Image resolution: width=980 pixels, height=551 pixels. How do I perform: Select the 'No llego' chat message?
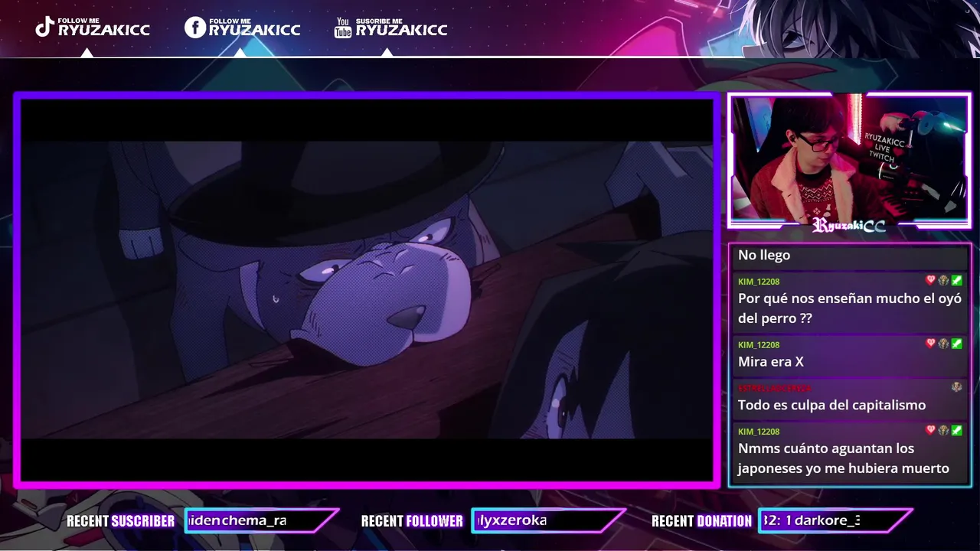point(764,255)
